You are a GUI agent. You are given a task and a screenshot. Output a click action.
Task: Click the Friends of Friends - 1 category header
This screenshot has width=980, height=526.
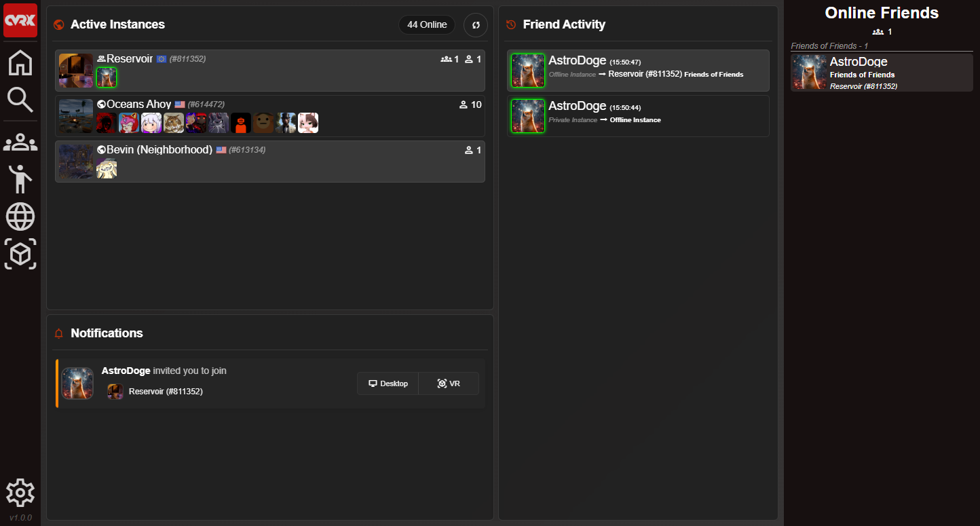click(830, 46)
